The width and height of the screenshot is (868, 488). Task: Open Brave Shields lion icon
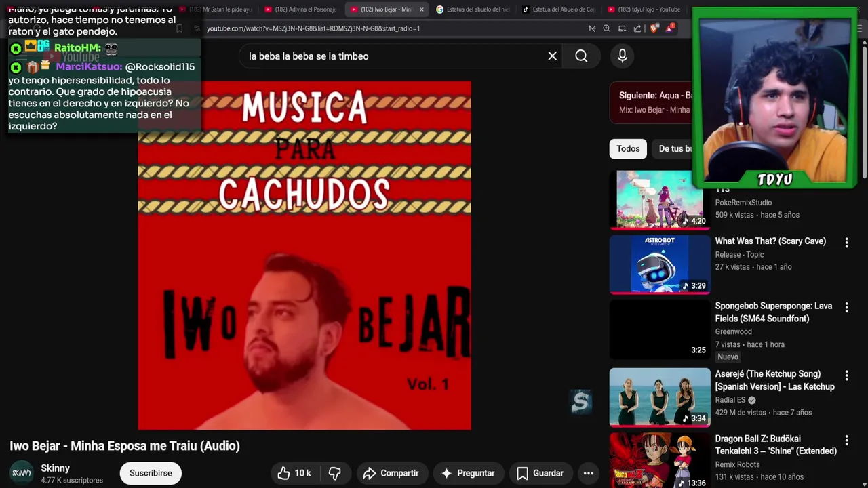pos(654,28)
